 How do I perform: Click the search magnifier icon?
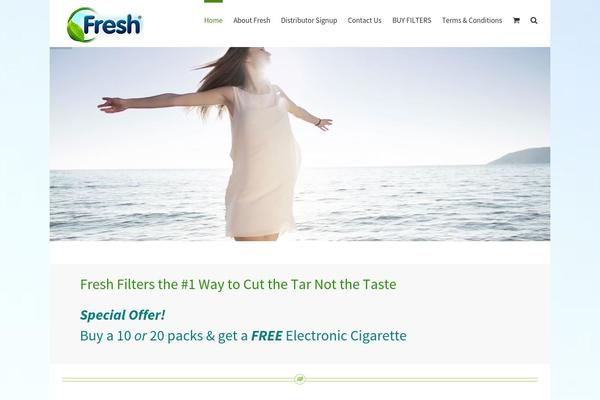click(x=534, y=20)
